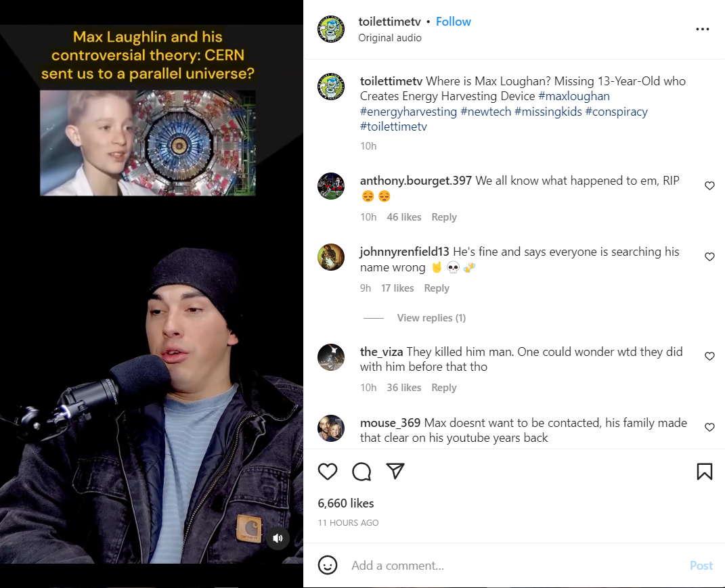Like johnnyrenfield13's comment

coord(709,257)
